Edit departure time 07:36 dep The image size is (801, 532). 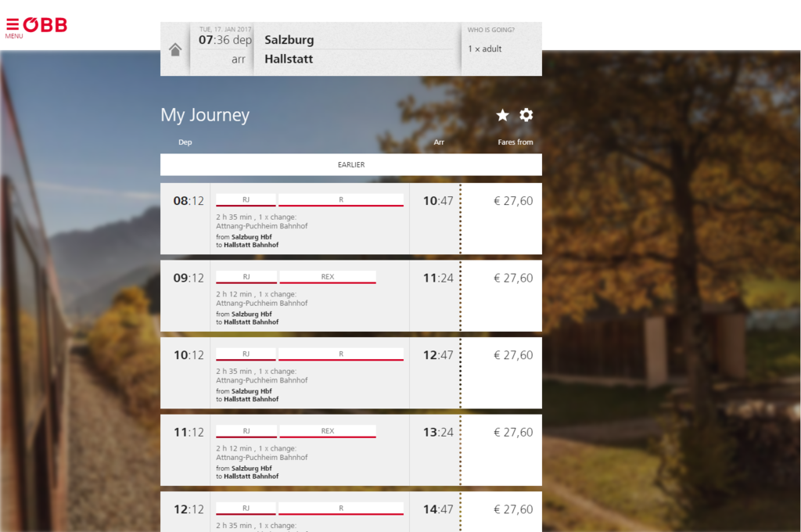pos(224,40)
